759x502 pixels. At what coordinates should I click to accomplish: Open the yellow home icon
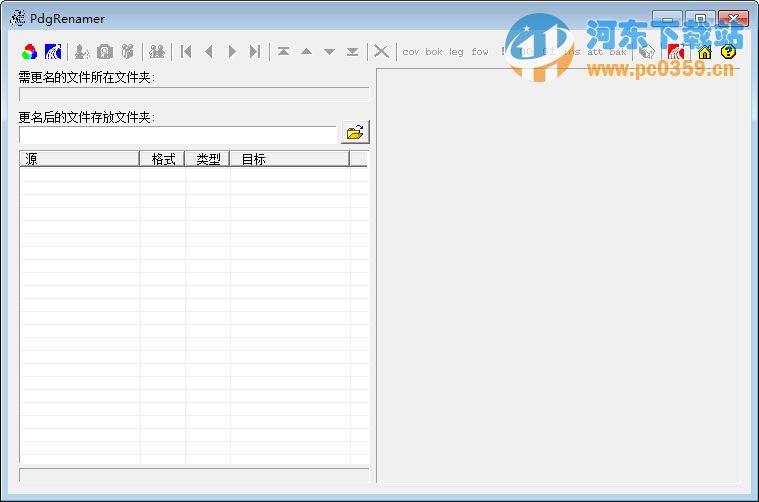(x=705, y=51)
